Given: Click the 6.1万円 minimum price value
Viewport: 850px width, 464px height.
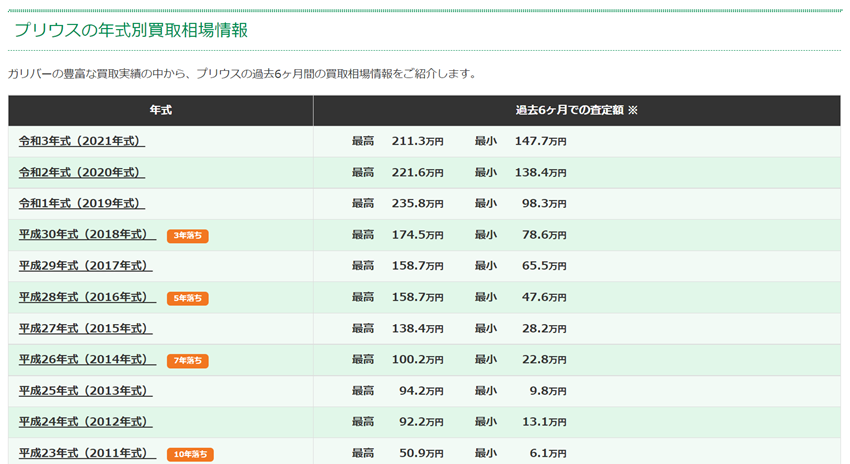Looking at the screenshot, I should point(547,453).
